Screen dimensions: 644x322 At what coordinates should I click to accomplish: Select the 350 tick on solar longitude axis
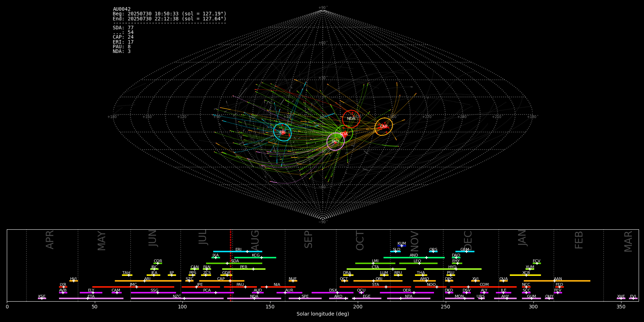point(621,306)
